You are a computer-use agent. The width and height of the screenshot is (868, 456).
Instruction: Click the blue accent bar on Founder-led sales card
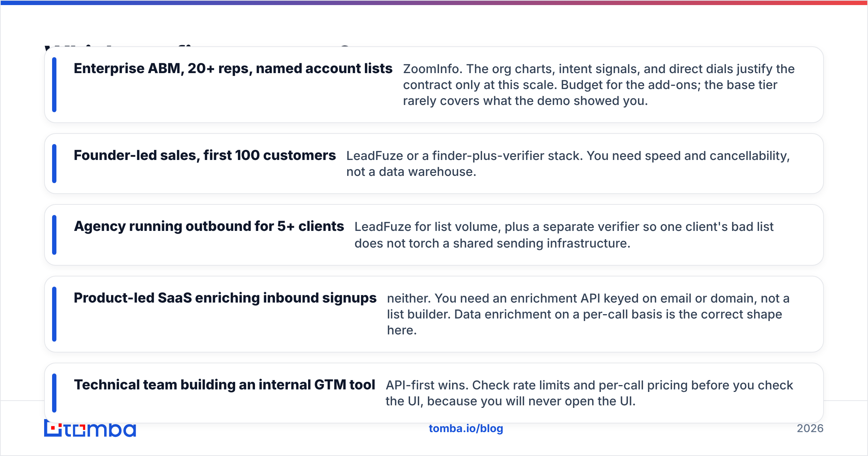pyautogui.click(x=54, y=164)
